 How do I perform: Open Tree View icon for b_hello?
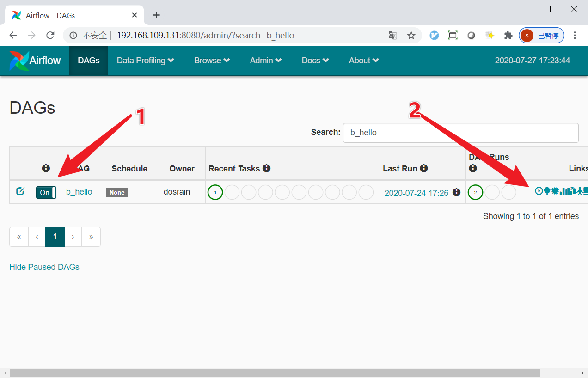547,191
